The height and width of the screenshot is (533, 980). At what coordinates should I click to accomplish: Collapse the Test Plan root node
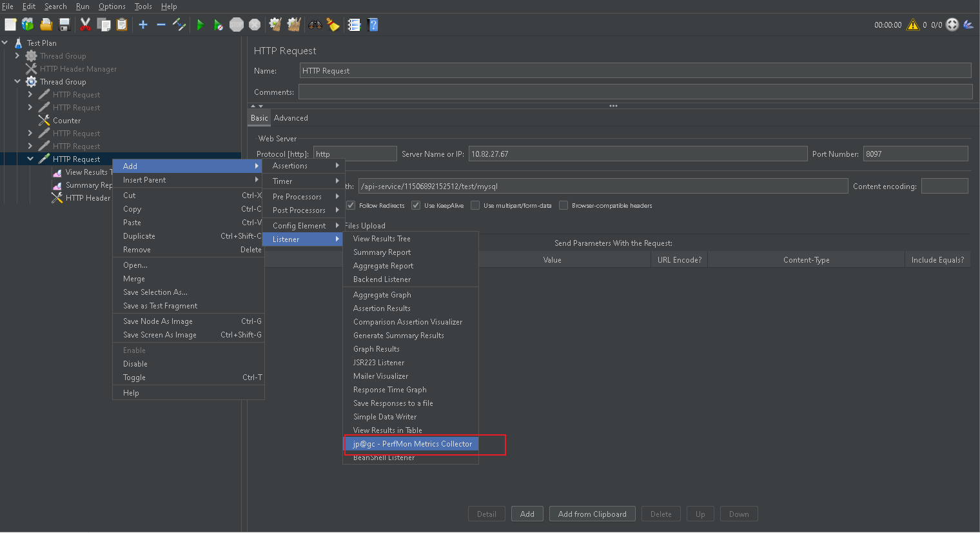[x=5, y=43]
